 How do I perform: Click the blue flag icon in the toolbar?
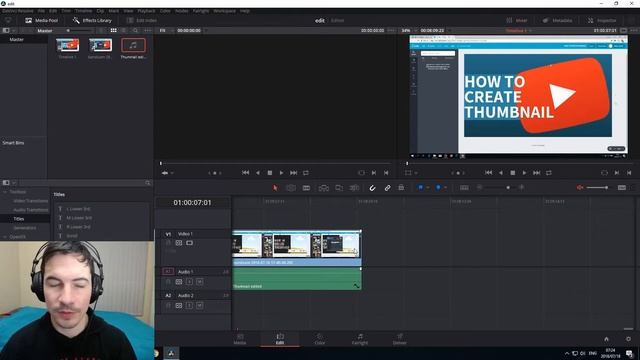(x=420, y=187)
